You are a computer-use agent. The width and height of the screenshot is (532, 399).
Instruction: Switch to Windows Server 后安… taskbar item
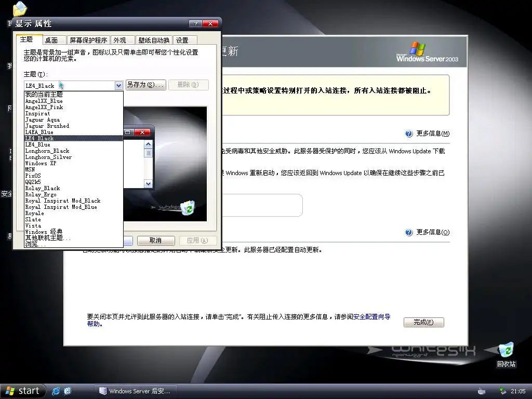pyautogui.click(x=136, y=391)
